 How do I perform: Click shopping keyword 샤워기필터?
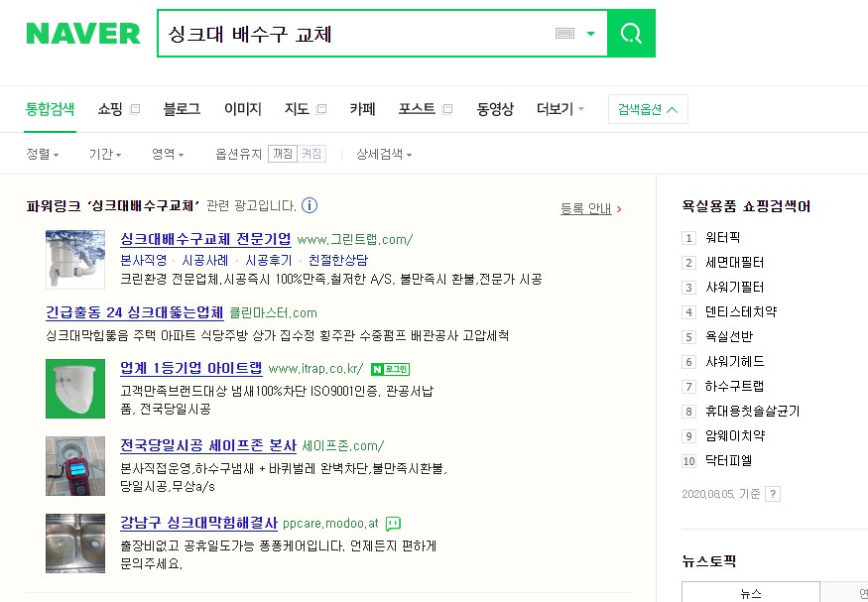(x=734, y=288)
